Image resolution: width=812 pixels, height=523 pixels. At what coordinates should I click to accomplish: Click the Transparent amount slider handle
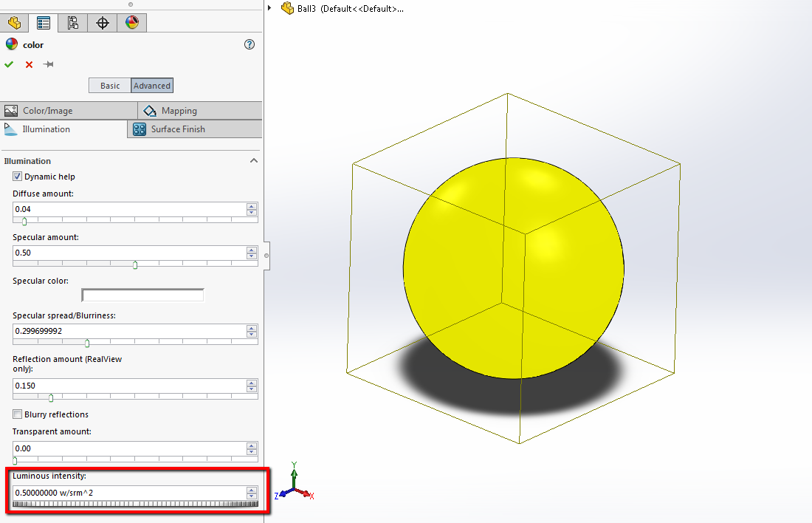(15, 461)
